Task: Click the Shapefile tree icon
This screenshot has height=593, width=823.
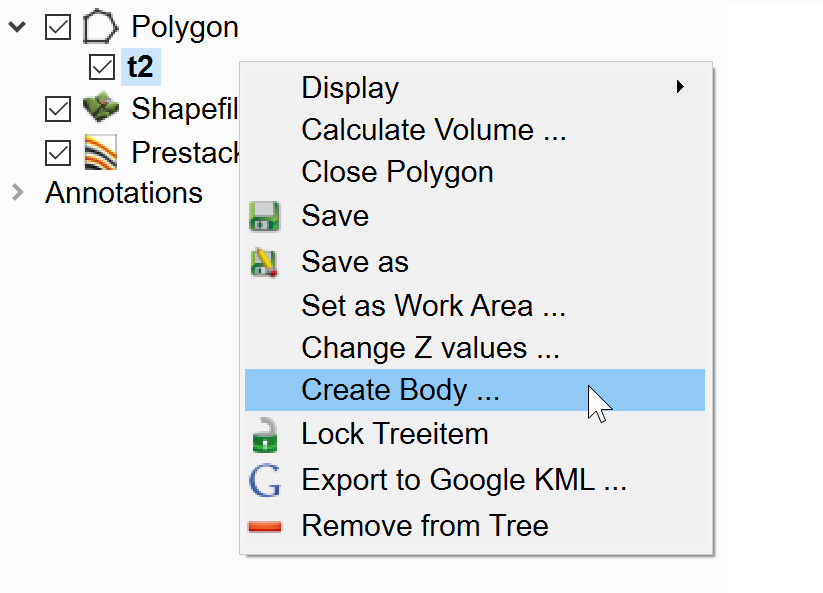Action: (100, 108)
